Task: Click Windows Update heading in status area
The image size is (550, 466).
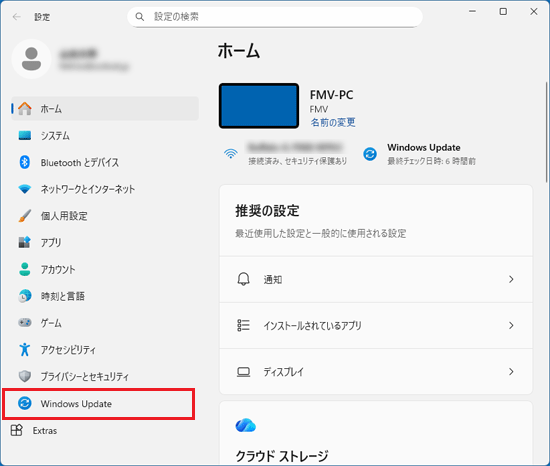Action: tap(424, 148)
